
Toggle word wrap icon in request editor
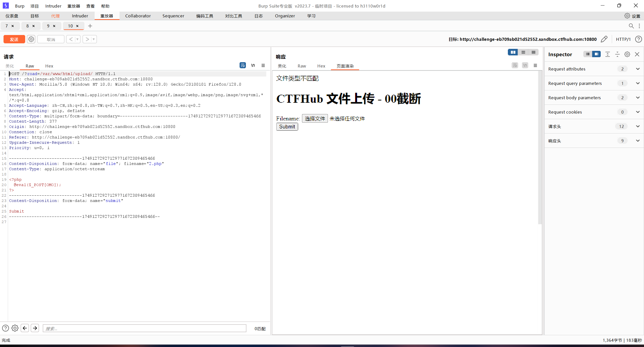pyautogui.click(x=242, y=65)
